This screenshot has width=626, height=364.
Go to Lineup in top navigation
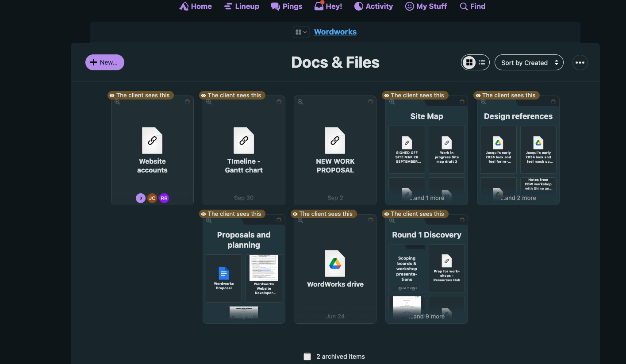point(242,6)
